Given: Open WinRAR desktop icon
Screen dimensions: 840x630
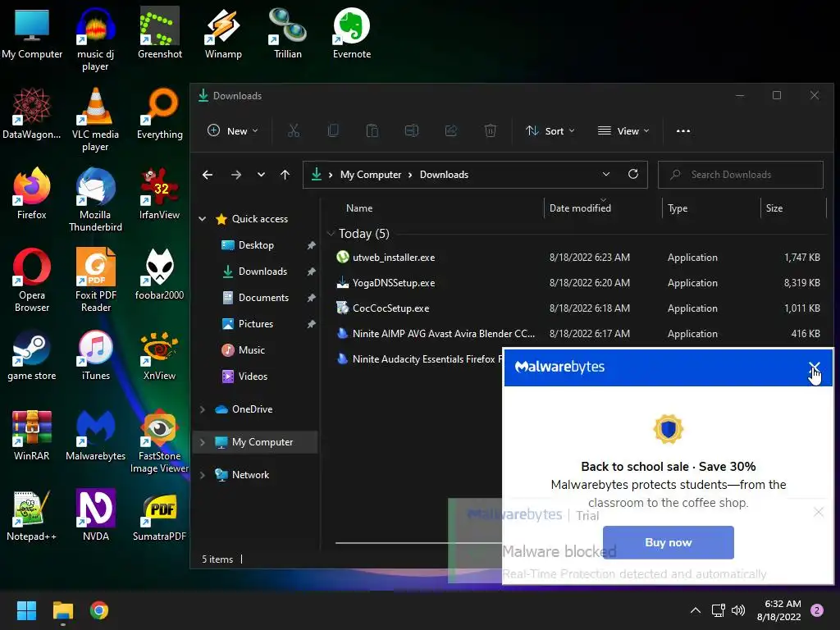Looking at the screenshot, I should click(32, 435).
